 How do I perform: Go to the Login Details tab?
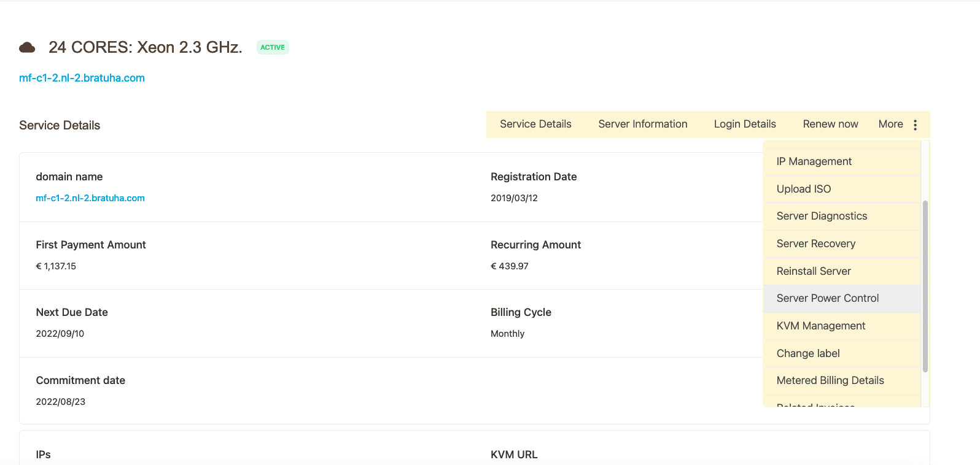pos(745,125)
